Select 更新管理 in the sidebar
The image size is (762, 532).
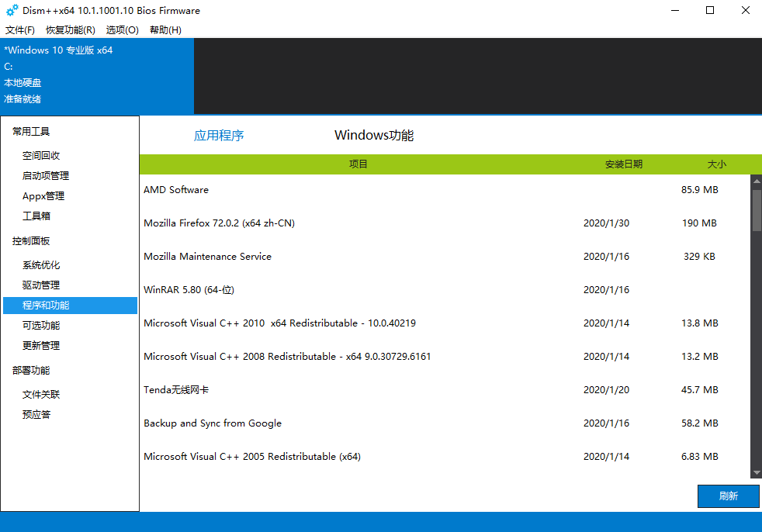(41, 345)
